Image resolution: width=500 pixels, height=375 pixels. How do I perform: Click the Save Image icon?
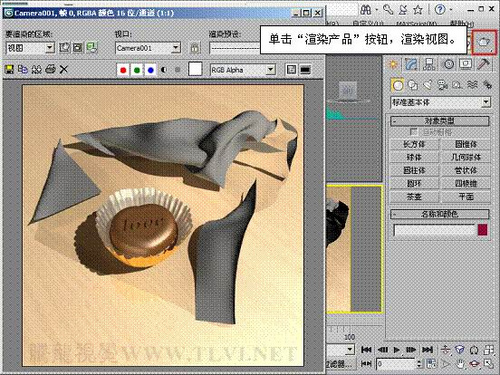pos(9,69)
